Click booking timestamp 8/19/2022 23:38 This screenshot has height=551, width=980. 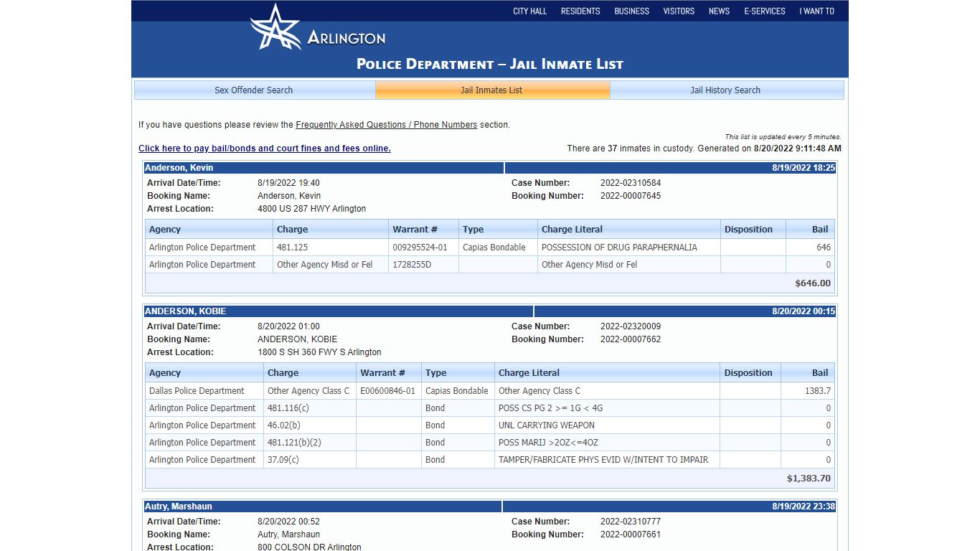pos(804,507)
